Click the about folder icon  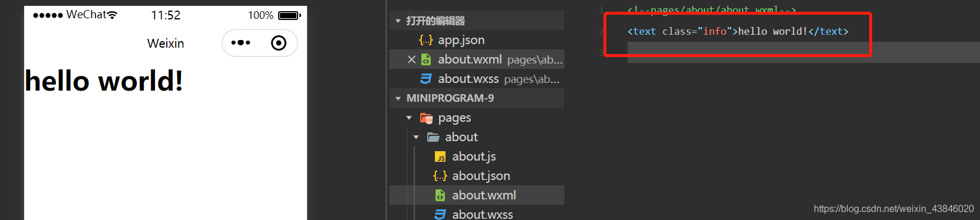(433, 137)
